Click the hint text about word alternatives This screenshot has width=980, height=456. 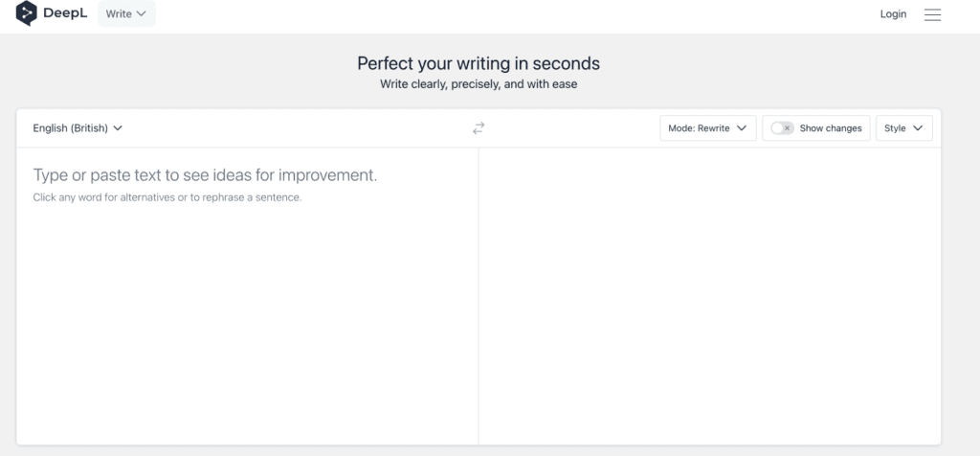pyautogui.click(x=167, y=197)
